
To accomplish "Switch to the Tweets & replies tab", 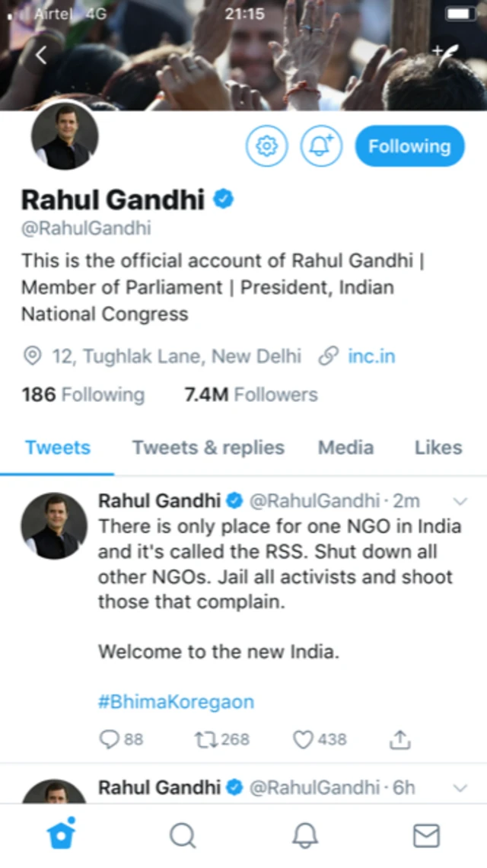I will coord(208,448).
